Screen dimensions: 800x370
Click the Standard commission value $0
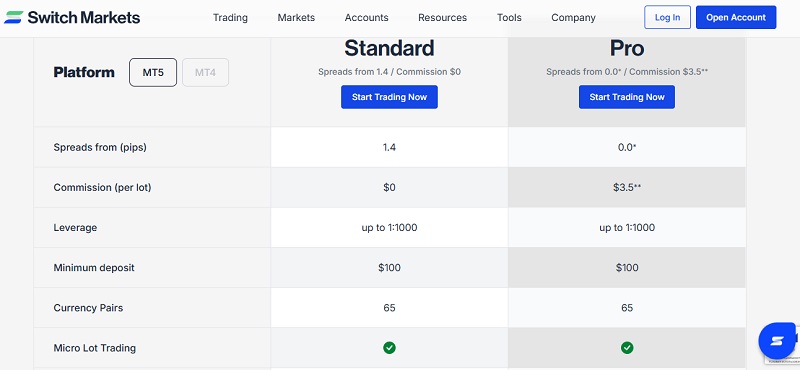click(389, 187)
